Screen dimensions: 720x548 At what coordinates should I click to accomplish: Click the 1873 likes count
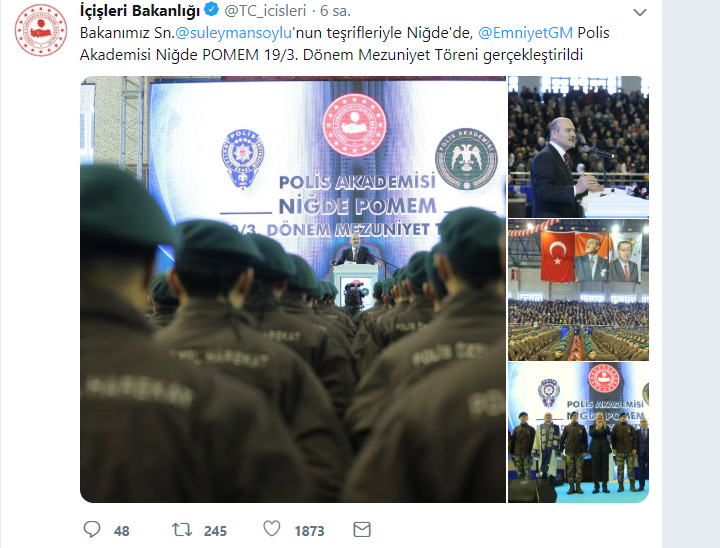click(x=309, y=531)
